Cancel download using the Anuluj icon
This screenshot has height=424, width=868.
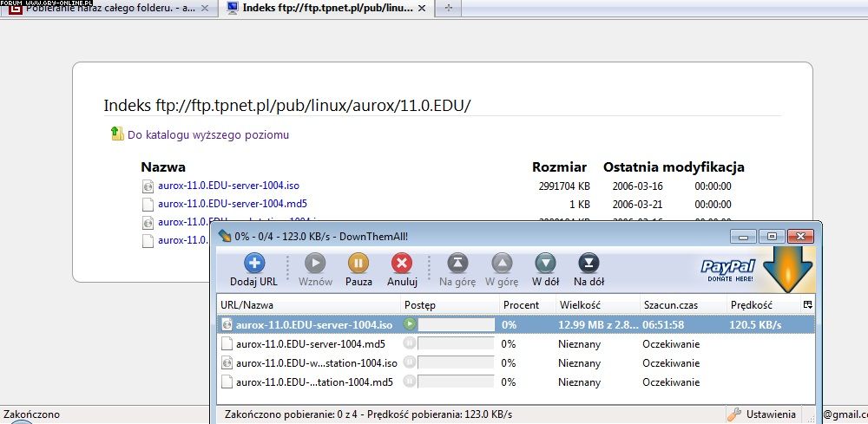[402, 264]
